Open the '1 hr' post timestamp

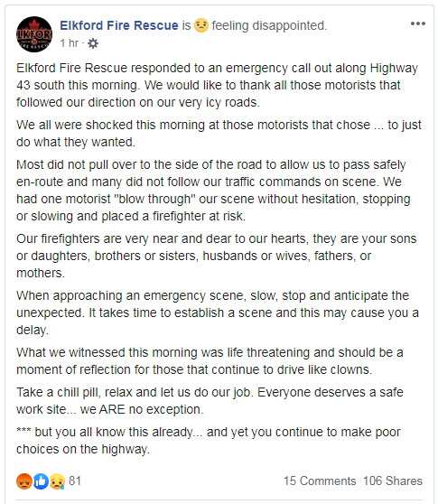pyautogui.click(x=70, y=43)
